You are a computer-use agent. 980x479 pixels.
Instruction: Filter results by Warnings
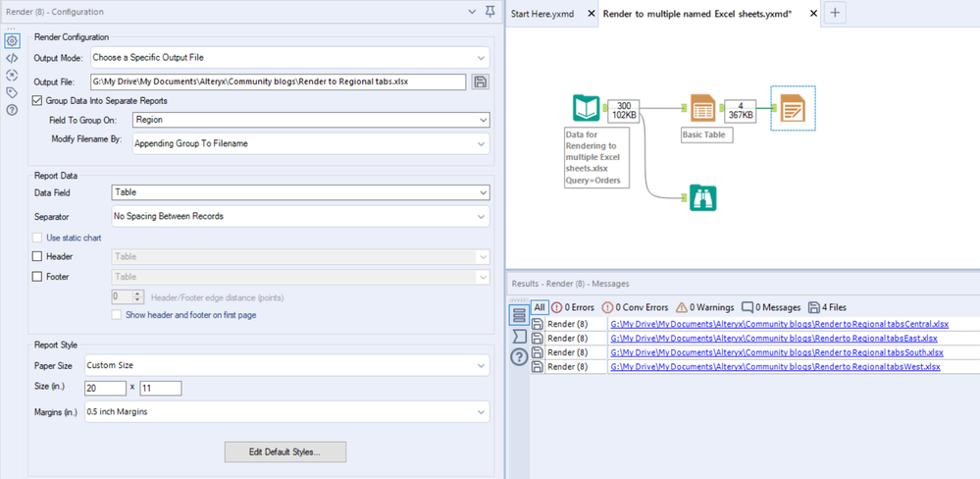click(704, 307)
